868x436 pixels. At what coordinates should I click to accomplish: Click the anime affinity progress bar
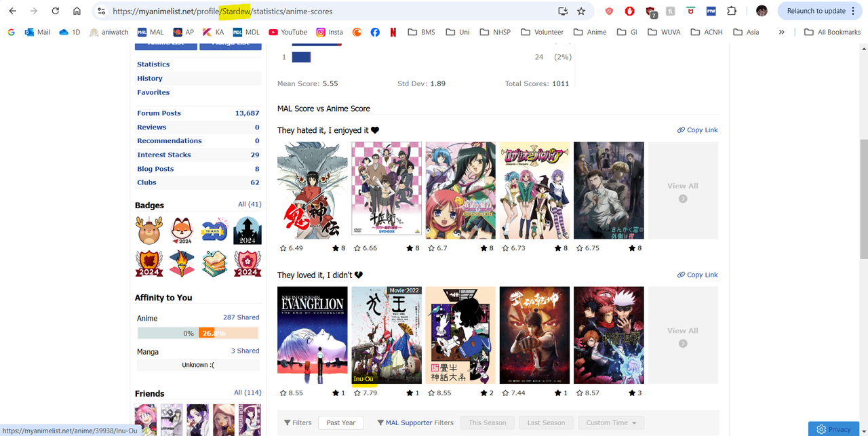point(198,333)
